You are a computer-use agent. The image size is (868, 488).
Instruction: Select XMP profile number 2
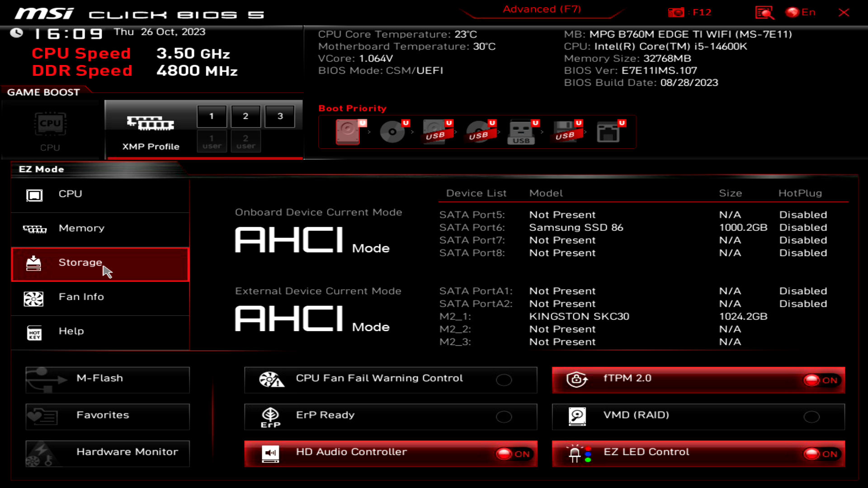245,116
